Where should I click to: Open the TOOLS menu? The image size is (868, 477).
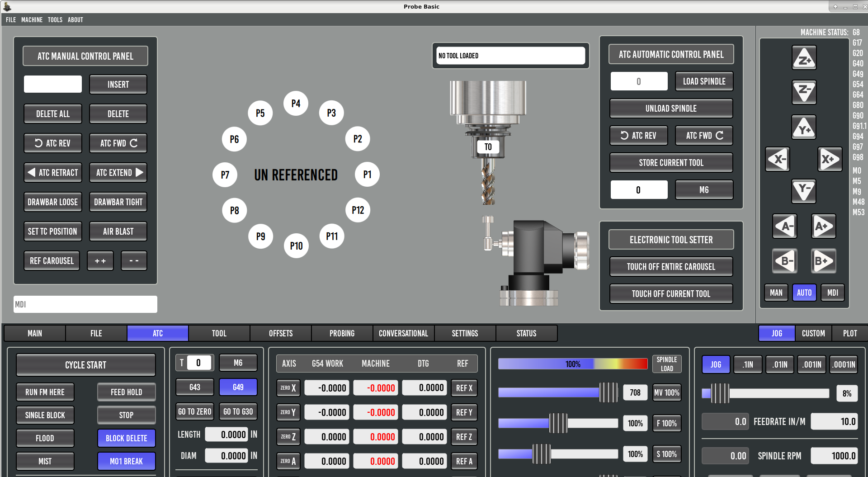click(x=55, y=19)
